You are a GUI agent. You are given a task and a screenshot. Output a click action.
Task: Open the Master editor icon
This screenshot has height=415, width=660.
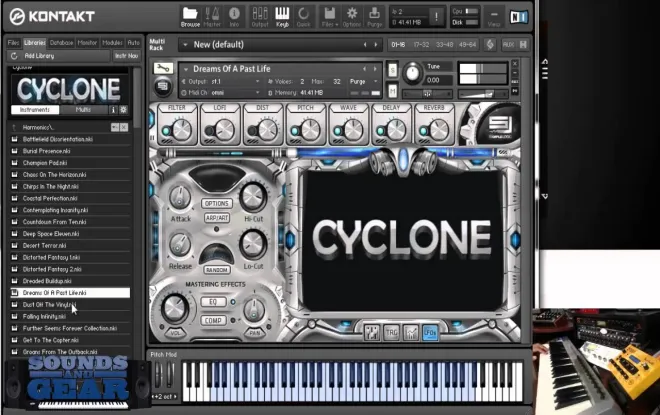[212, 17]
